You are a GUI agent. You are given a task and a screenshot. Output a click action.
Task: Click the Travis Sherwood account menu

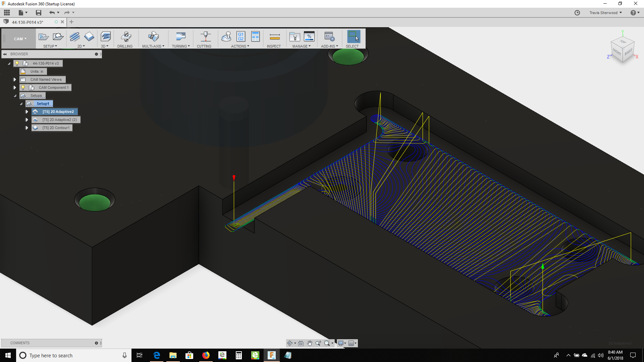(605, 13)
